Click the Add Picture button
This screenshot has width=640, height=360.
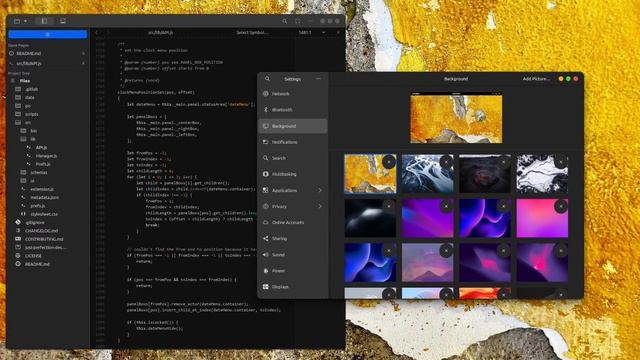tap(536, 79)
